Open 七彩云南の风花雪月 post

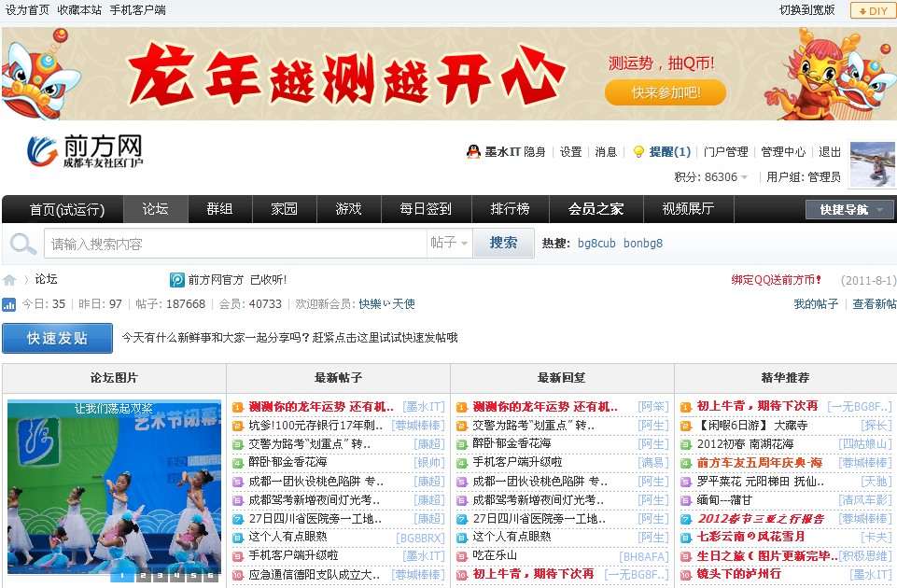tap(750, 537)
